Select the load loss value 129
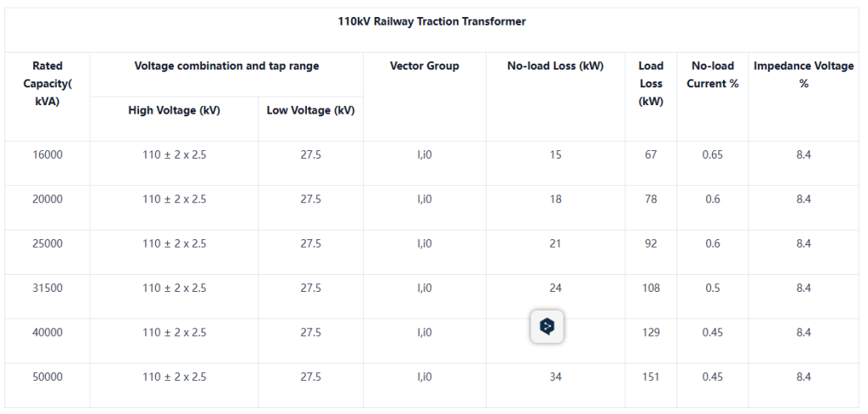This screenshot has height=414, width=868. (x=651, y=333)
